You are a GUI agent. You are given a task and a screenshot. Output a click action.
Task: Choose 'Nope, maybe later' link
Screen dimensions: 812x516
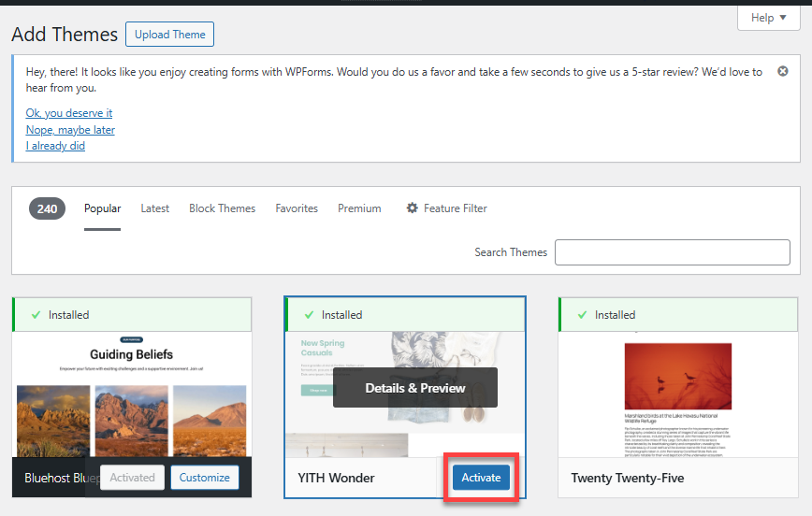[x=70, y=129]
